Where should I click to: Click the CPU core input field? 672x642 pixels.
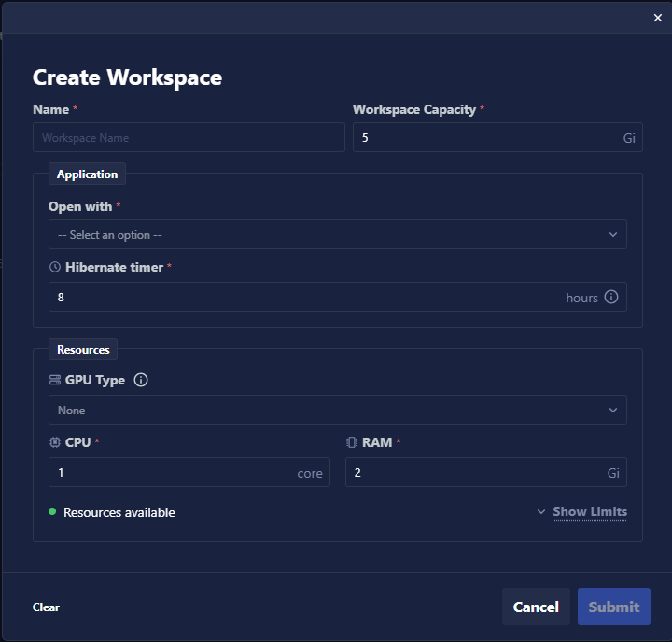point(189,472)
